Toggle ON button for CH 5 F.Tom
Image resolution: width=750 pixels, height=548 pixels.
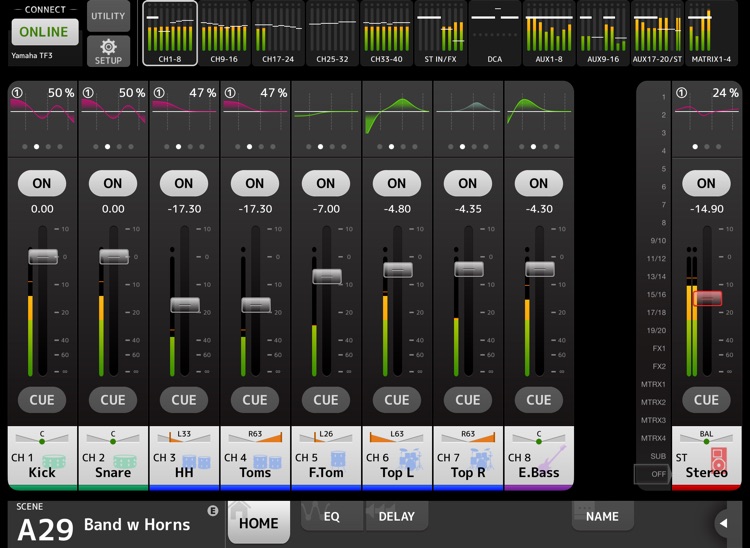click(326, 183)
